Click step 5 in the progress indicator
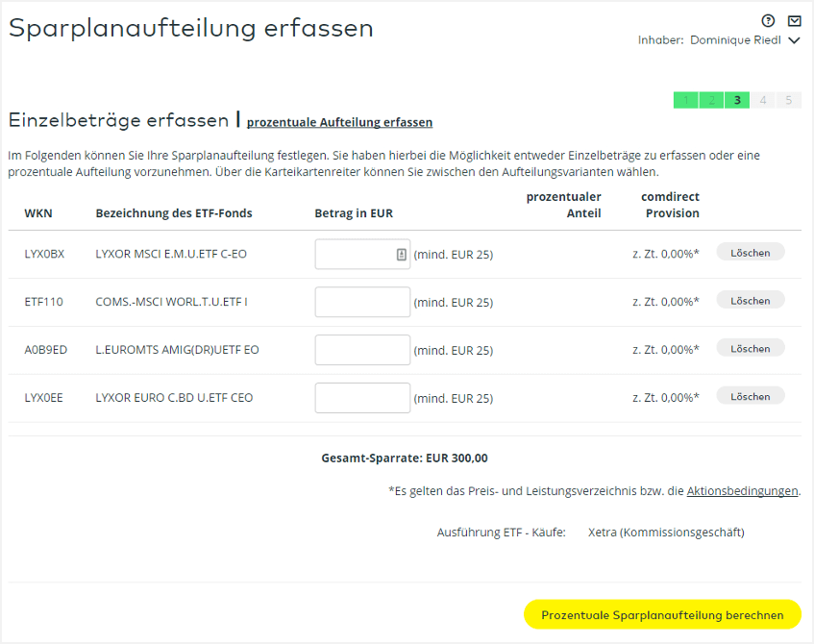The image size is (814, 644). (x=789, y=100)
